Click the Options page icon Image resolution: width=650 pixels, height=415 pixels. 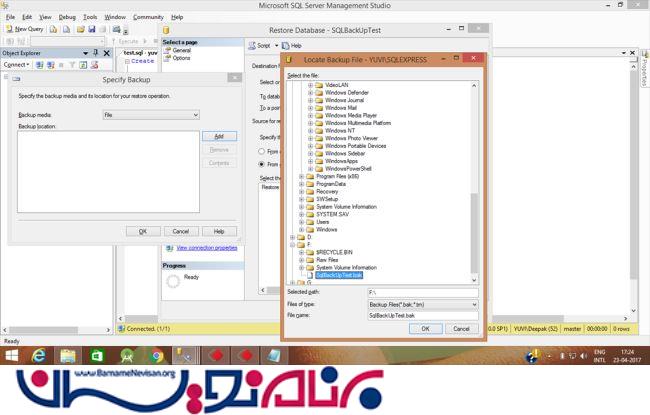(x=181, y=58)
